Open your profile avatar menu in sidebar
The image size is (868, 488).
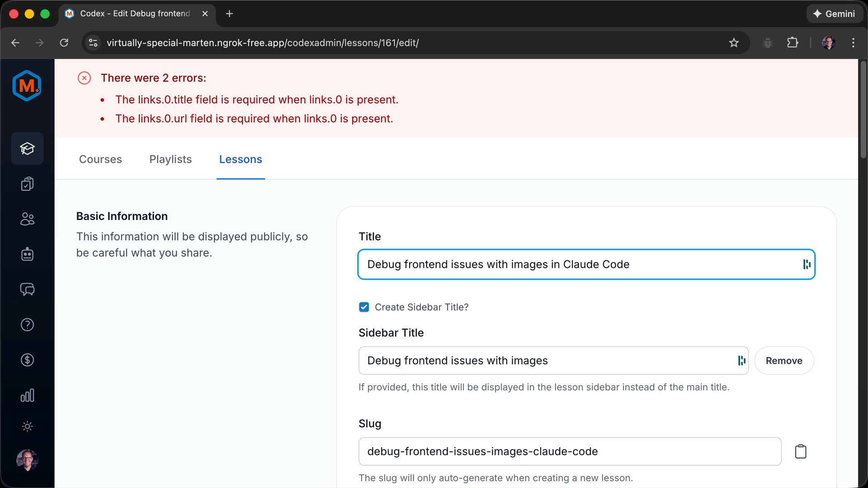point(27,460)
